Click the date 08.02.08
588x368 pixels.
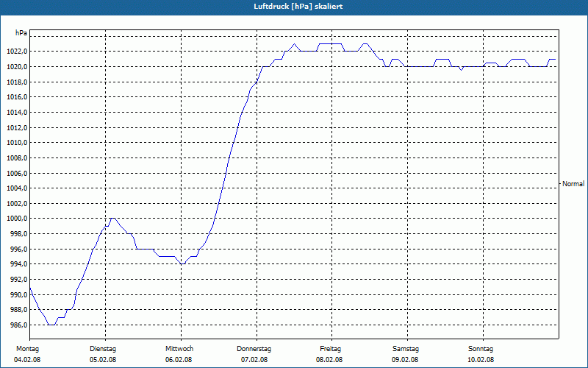pos(329,360)
